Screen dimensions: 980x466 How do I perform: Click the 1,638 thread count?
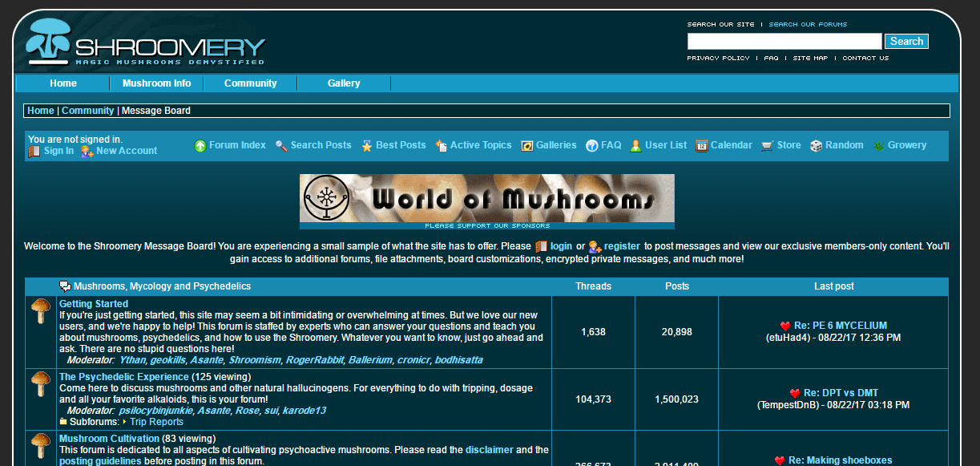click(593, 332)
